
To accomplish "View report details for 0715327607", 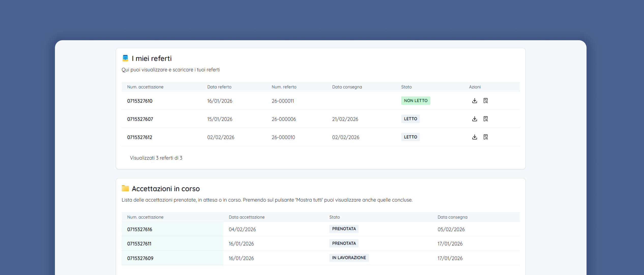I will point(486,119).
